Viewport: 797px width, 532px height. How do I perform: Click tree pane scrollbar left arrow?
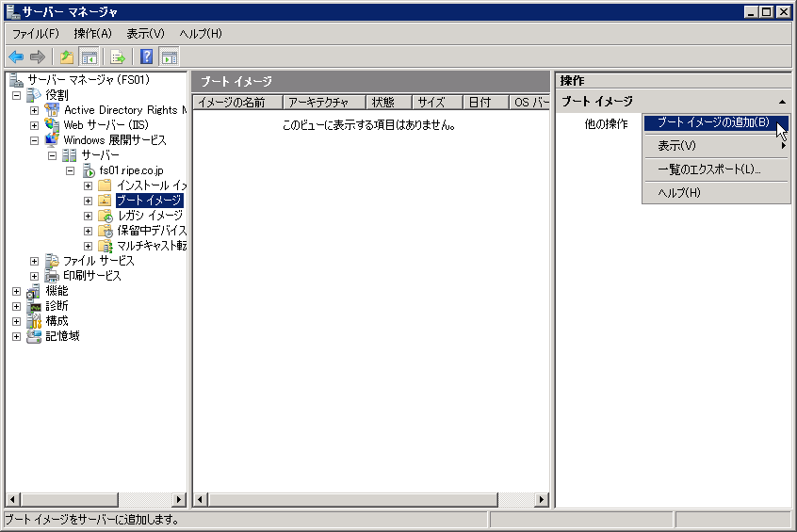pos(12,499)
